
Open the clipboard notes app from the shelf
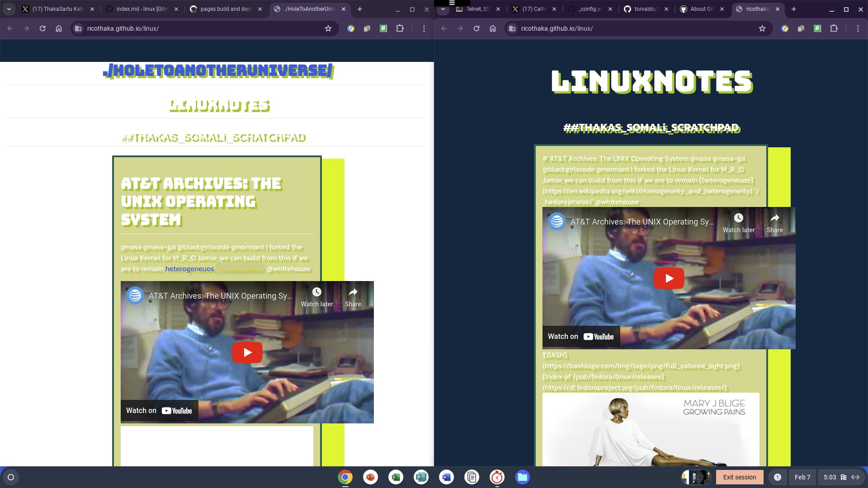(x=472, y=477)
